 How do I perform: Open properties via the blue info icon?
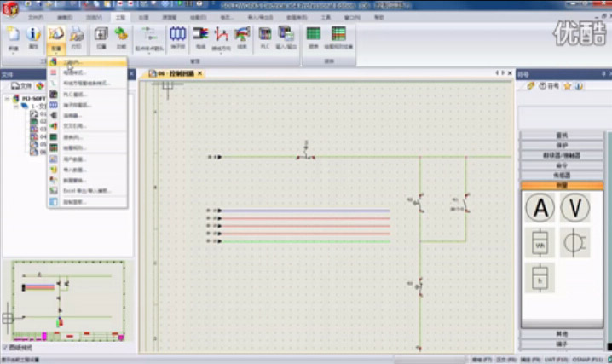(x=33, y=34)
